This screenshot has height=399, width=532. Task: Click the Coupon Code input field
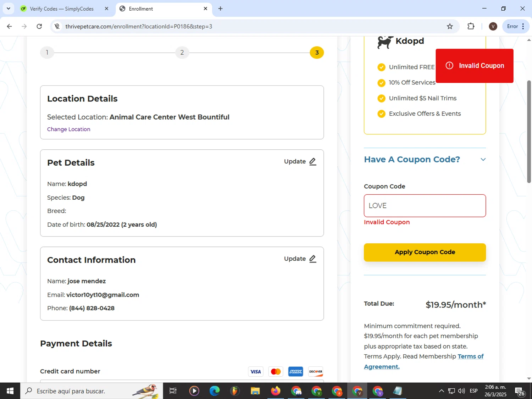click(425, 206)
